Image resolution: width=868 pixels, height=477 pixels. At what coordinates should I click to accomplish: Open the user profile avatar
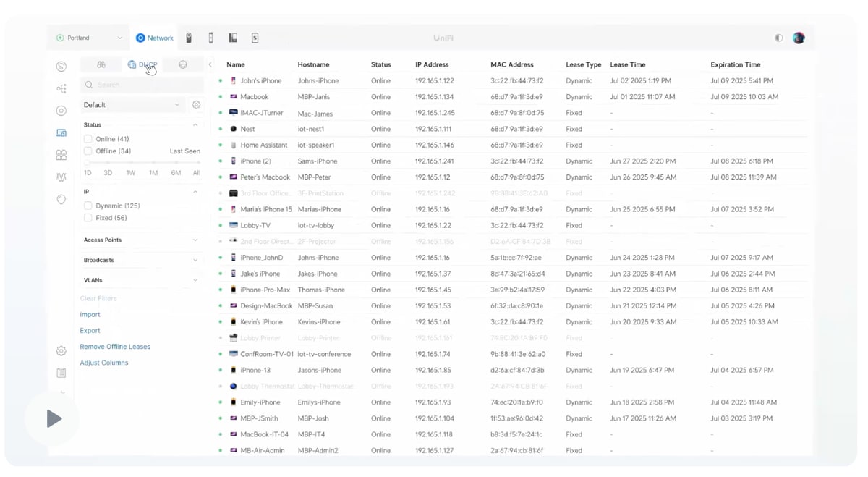[x=799, y=38]
